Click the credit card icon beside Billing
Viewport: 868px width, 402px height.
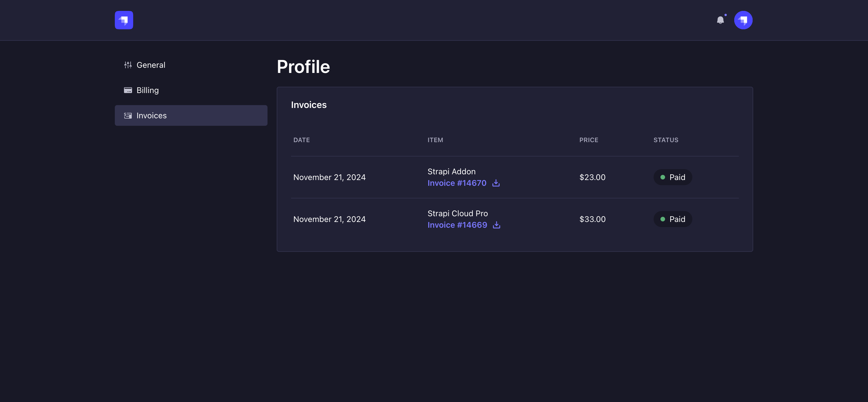[128, 90]
